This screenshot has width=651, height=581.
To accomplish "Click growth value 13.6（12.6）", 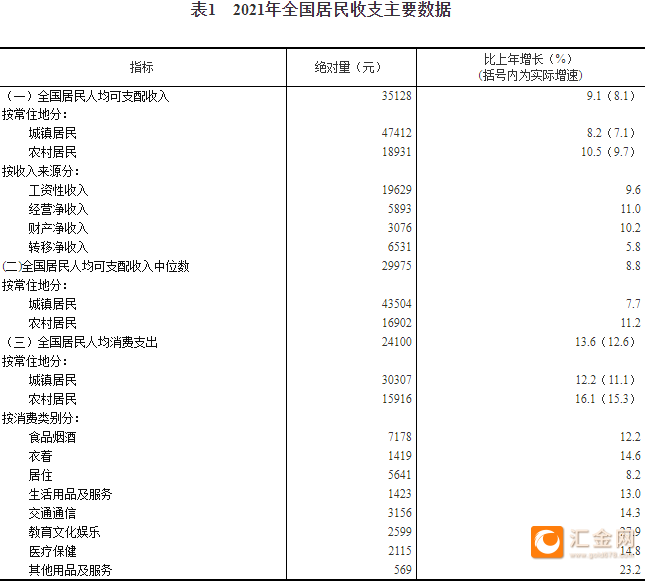I will coord(605,342).
